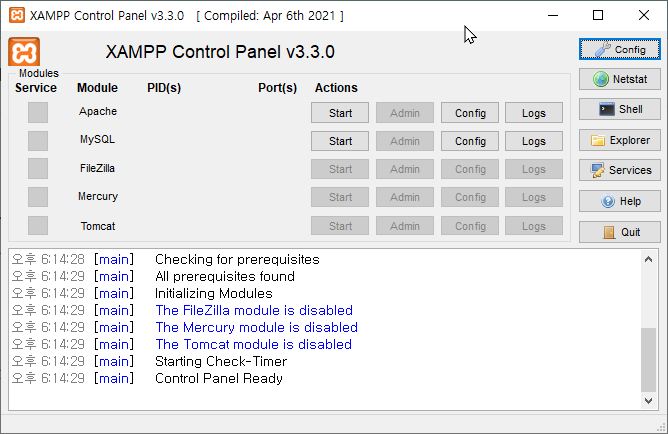The image size is (668, 434).
Task: Click "Control Panel Ready" log entry
Action: point(219,378)
